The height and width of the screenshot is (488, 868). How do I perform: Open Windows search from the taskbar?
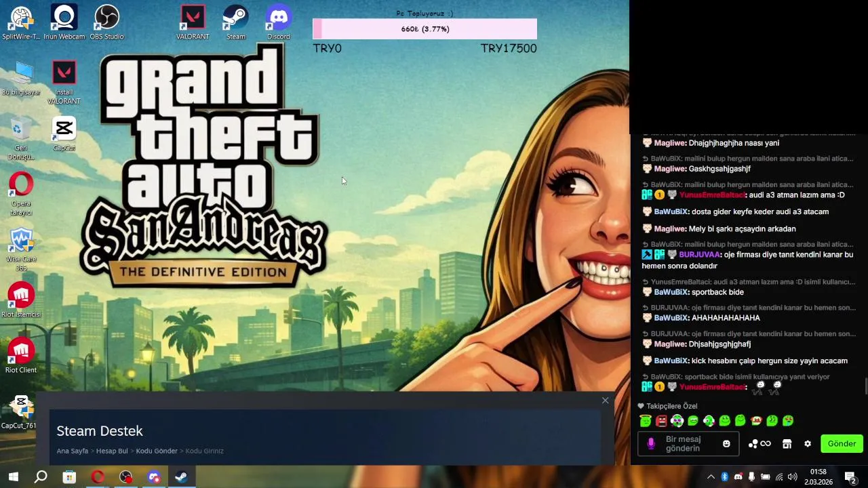[41, 477]
